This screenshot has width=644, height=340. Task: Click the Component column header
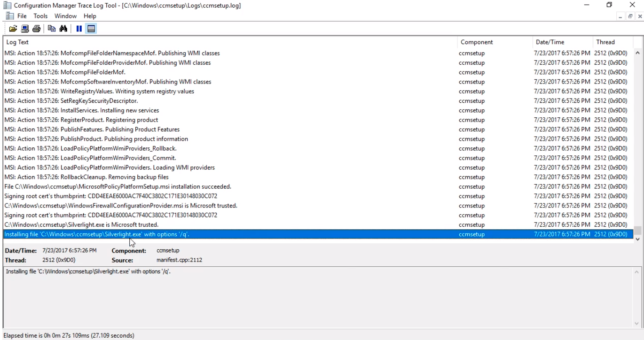point(495,42)
